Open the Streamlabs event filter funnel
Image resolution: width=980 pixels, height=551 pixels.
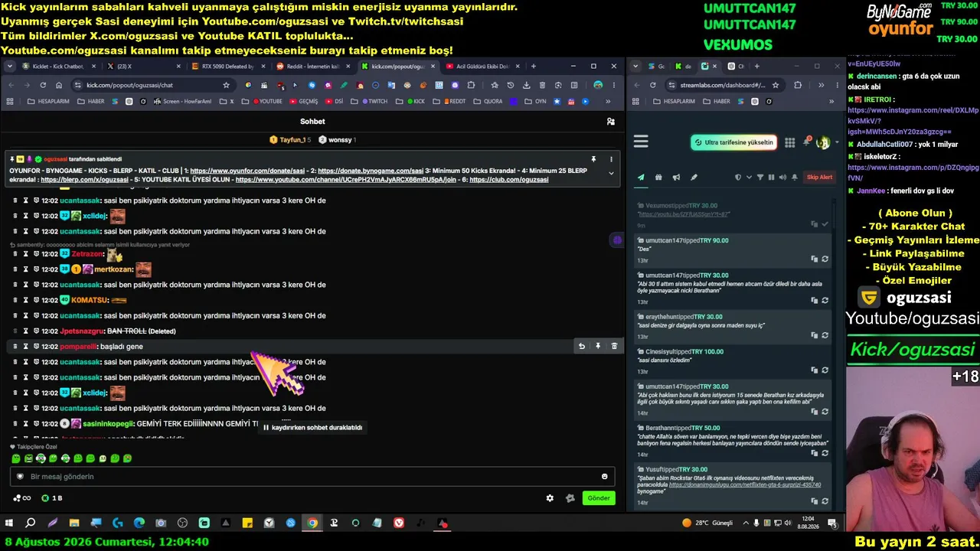[x=760, y=178]
